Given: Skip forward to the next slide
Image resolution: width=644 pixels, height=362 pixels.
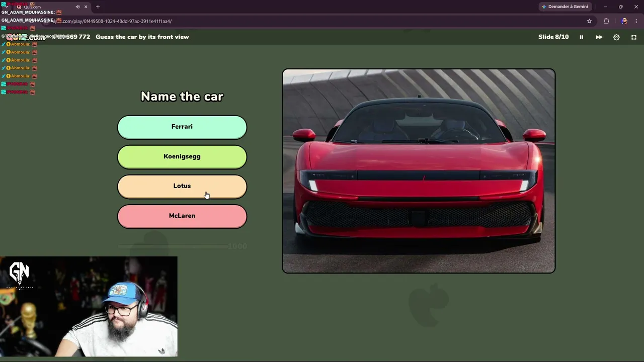Looking at the screenshot, I should click(599, 37).
